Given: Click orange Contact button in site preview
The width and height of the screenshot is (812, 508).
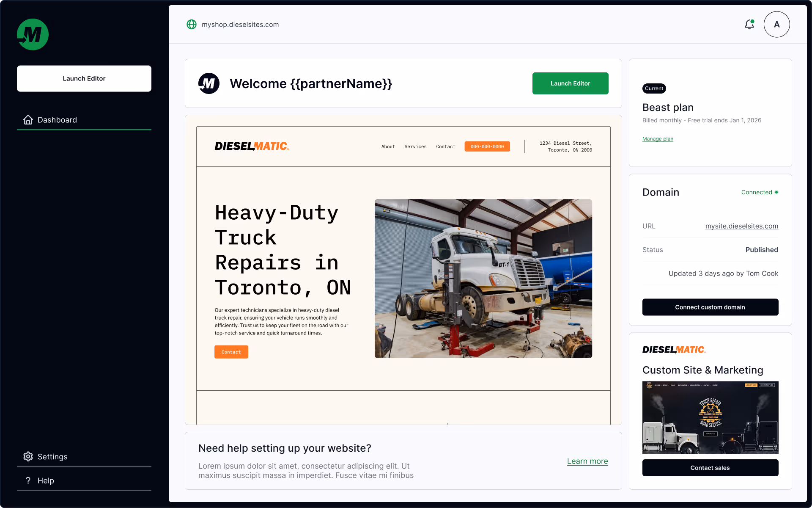Looking at the screenshot, I should click(x=231, y=352).
